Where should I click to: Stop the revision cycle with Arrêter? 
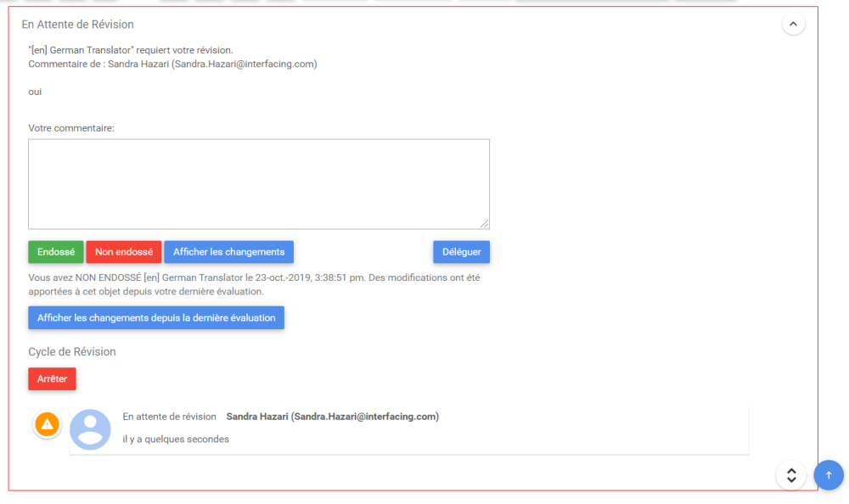52,379
